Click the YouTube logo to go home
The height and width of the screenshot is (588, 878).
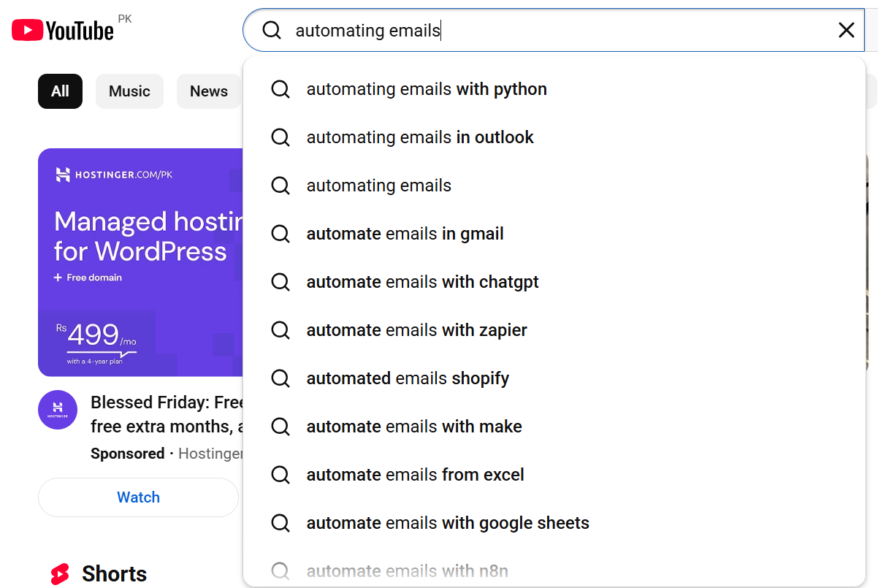coord(62,29)
